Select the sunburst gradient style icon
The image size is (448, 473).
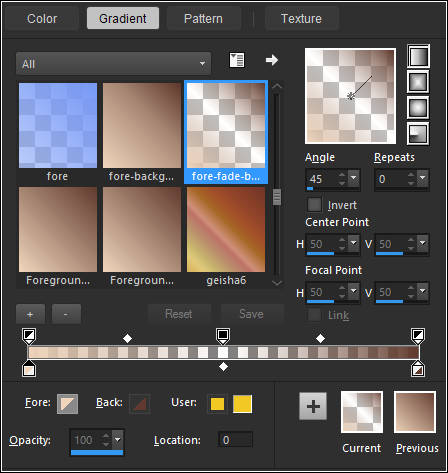(418, 108)
